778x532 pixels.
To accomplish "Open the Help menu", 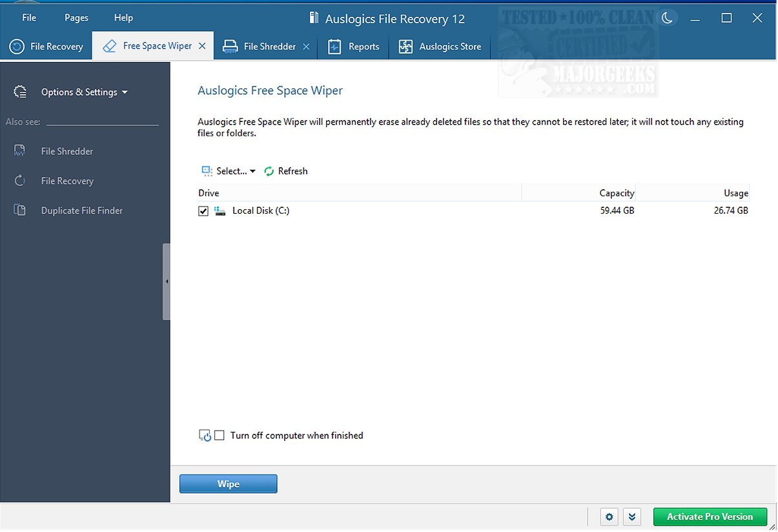I will point(123,17).
